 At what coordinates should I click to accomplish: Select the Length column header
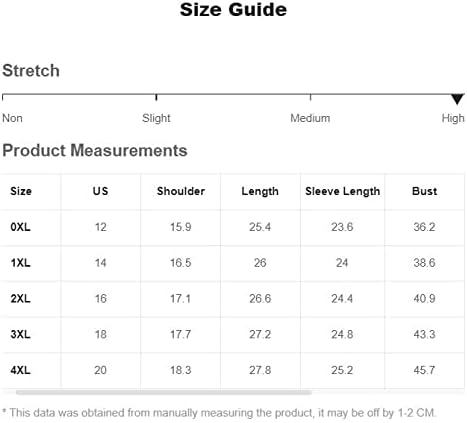tap(260, 191)
